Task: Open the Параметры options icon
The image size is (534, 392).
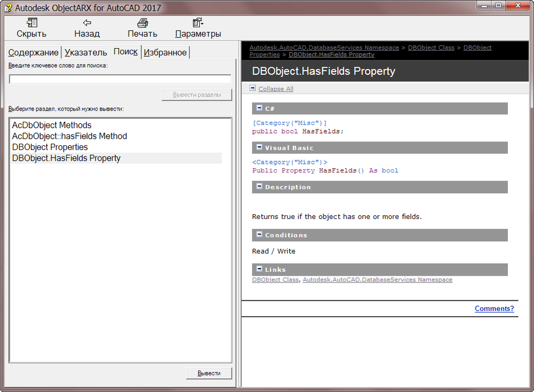Action: pyautogui.click(x=198, y=23)
